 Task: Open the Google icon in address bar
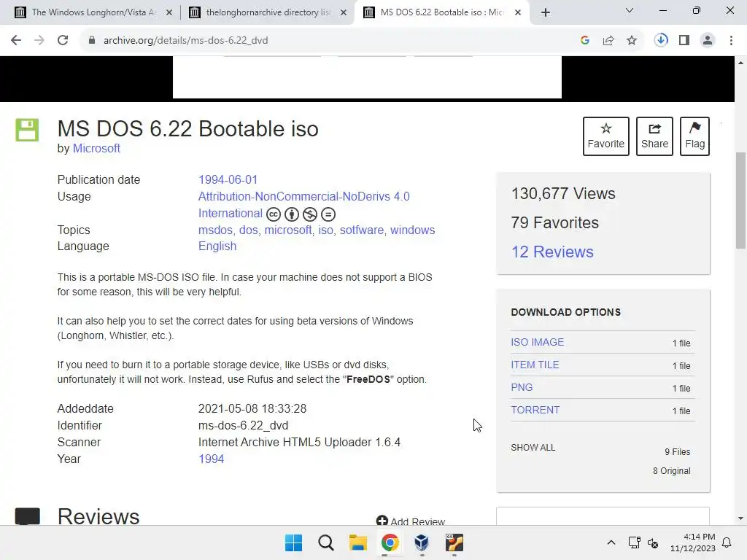[585, 41]
